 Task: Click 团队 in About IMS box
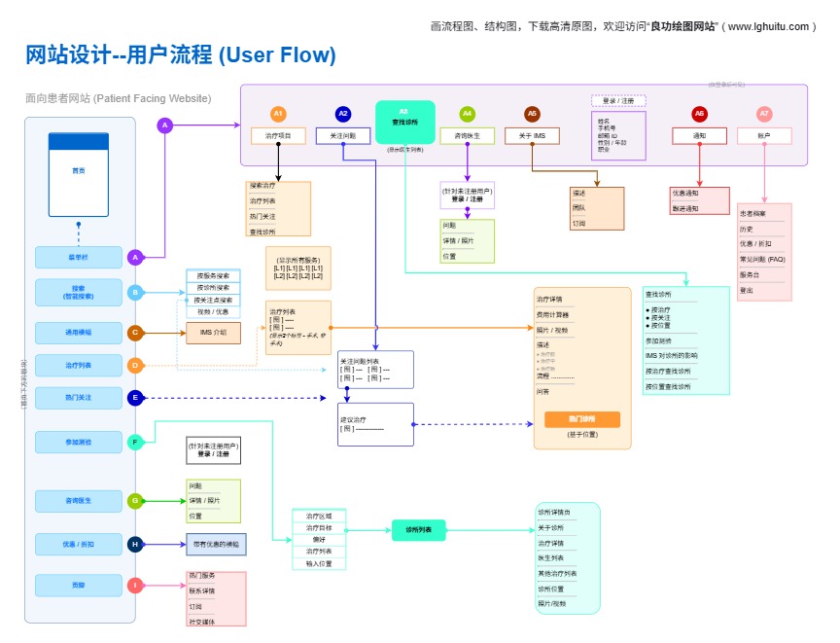[x=578, y=208]
